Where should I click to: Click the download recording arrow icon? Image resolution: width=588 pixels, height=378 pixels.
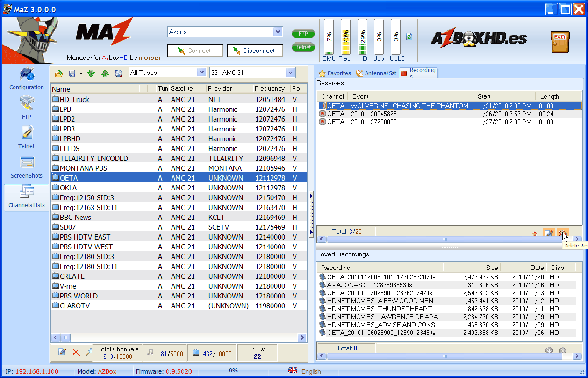click(x=549, y=350)
